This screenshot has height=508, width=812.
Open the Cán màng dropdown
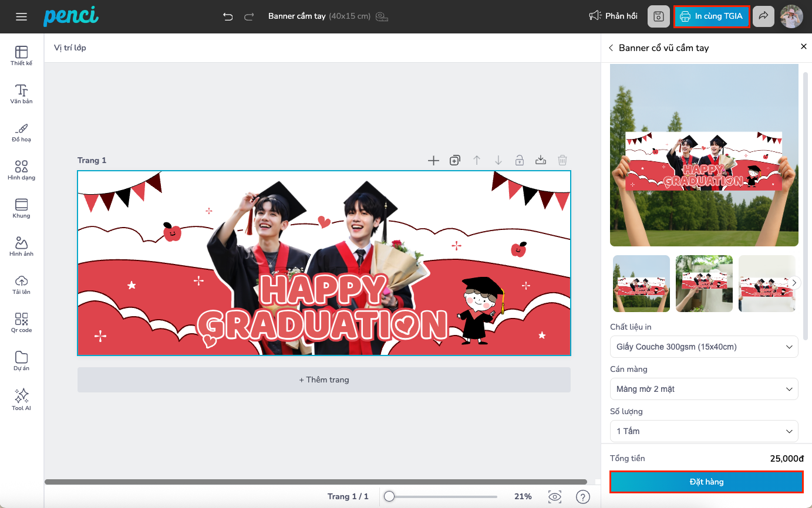coord(703,389)
